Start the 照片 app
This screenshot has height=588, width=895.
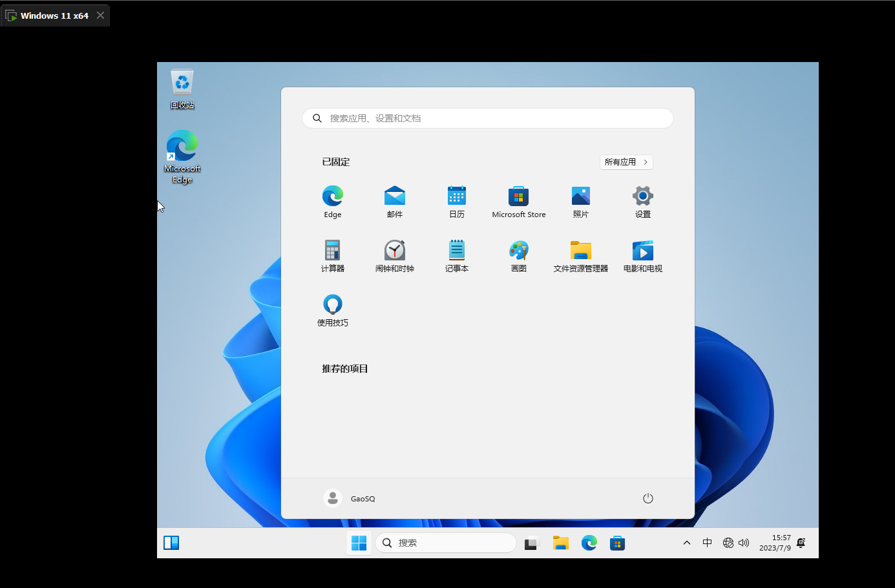click(580, 201)
